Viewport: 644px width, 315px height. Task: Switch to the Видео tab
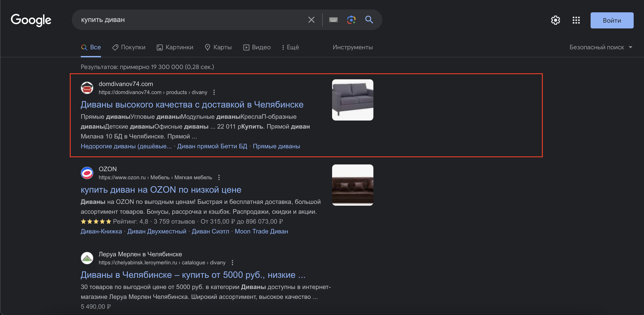257,47
